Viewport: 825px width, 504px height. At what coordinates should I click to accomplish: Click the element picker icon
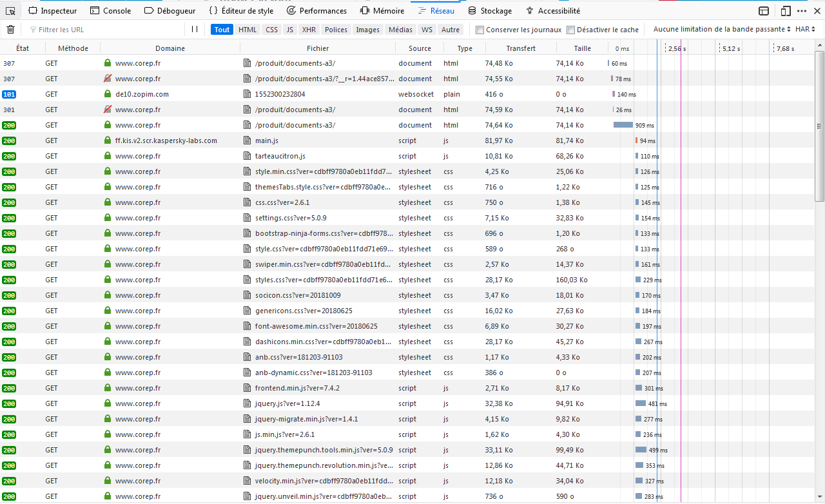click(x=10, y=10)
